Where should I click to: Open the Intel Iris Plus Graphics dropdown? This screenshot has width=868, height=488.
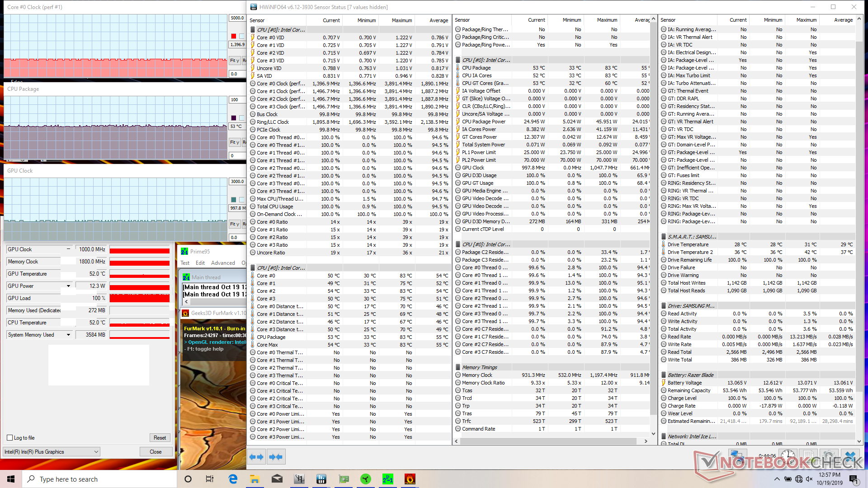(51, 451)
